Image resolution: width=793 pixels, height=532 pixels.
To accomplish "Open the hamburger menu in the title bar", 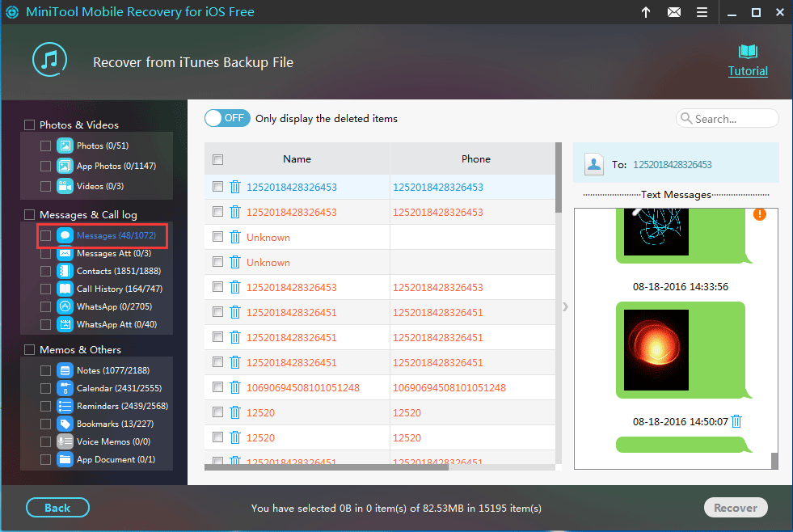I will click(x=702, y=12).
